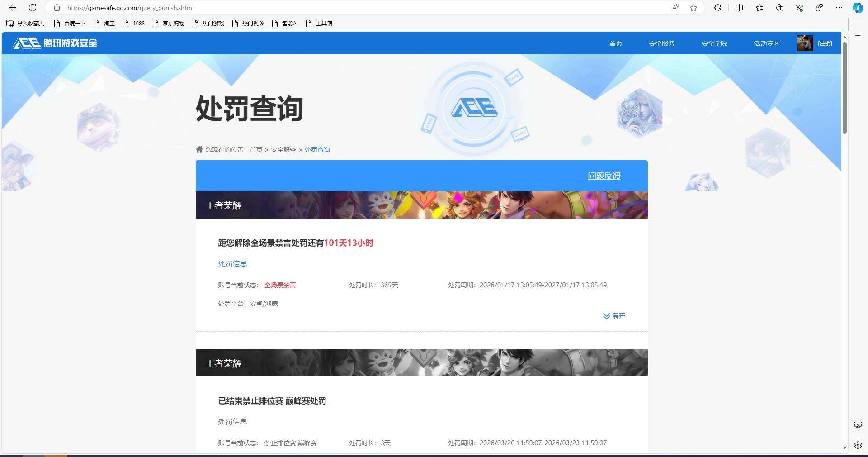Click 处罚查询 in the breadcrumb
This screenshot has width=868, height=457.
click(x=317, y=150)
